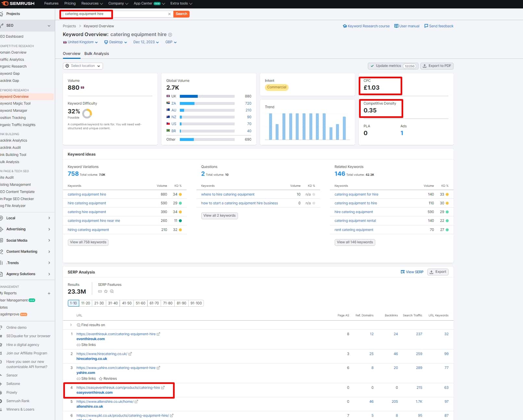Screen dimensions: 523x420
Task: Click the Semrush logo
Action: pyautogui.click(x=18, y=4)
